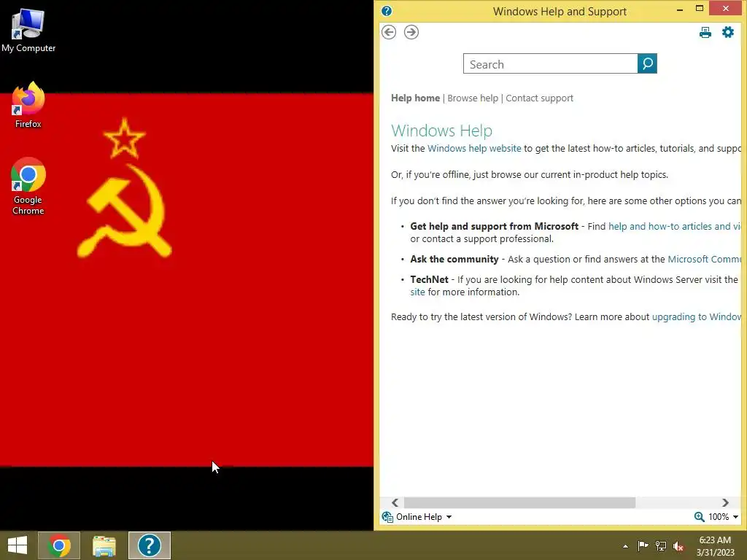Open the Action Center flag icon
Image resolution: width=747 pixels, height=560 pixels.
(x=643, y=545)
